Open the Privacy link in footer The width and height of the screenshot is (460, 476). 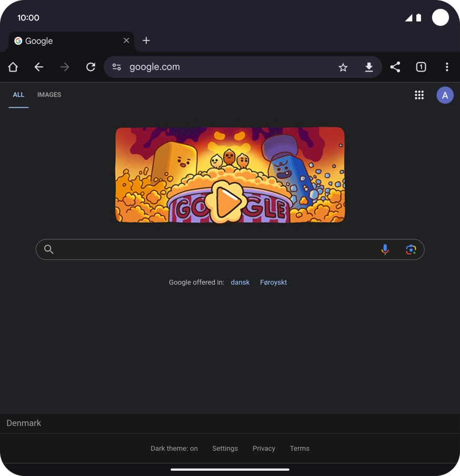(x=264, y=449)
